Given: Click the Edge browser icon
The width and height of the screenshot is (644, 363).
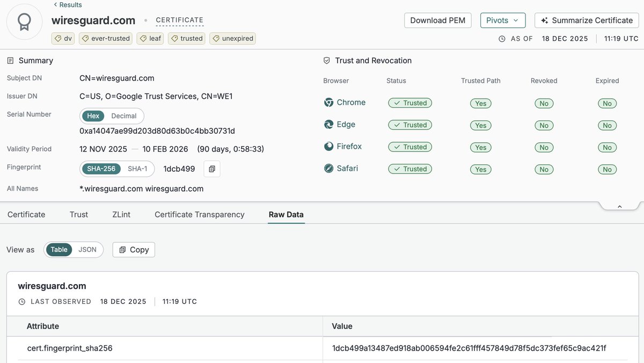Looking at the screenshot, I should pyautogui.click(x=328, y=125).
